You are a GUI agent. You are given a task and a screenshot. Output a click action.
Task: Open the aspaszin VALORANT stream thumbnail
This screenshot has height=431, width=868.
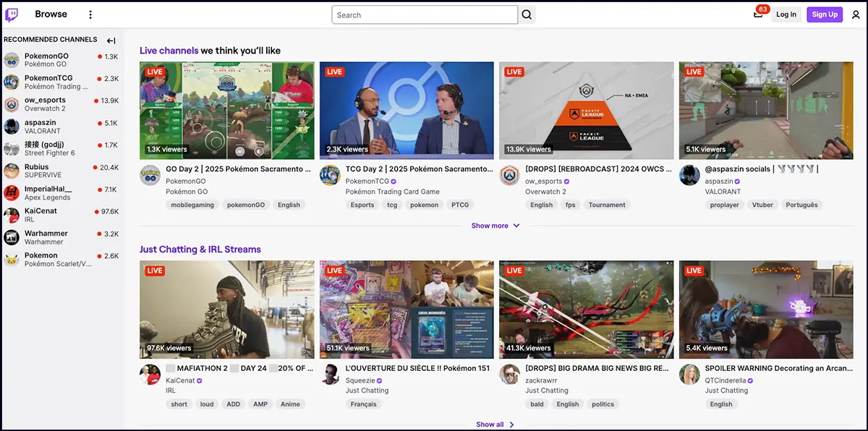[x=766, y=111]
